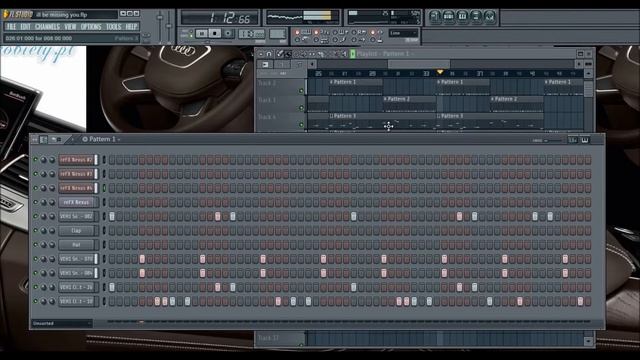Viewport: 640px width, 360px height.
Task: Click the plain reFX Nexus channel button
Action: [77, 202]
